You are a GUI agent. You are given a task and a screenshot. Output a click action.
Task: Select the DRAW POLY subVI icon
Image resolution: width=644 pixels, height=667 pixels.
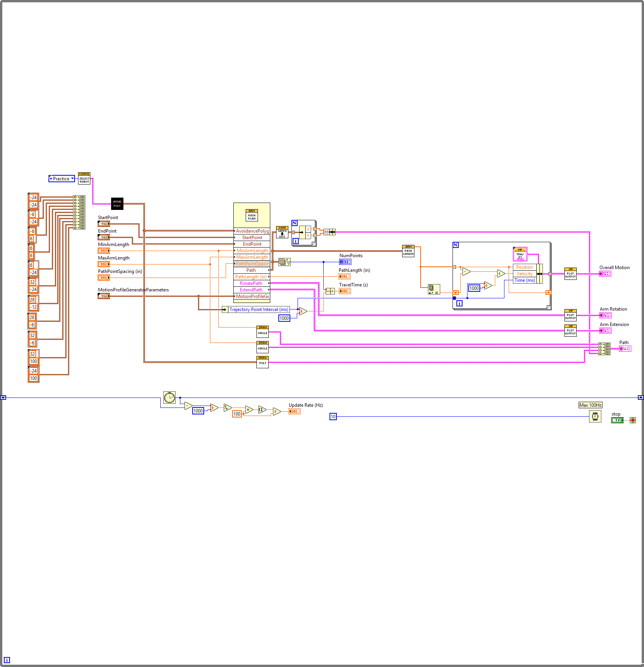263,360
